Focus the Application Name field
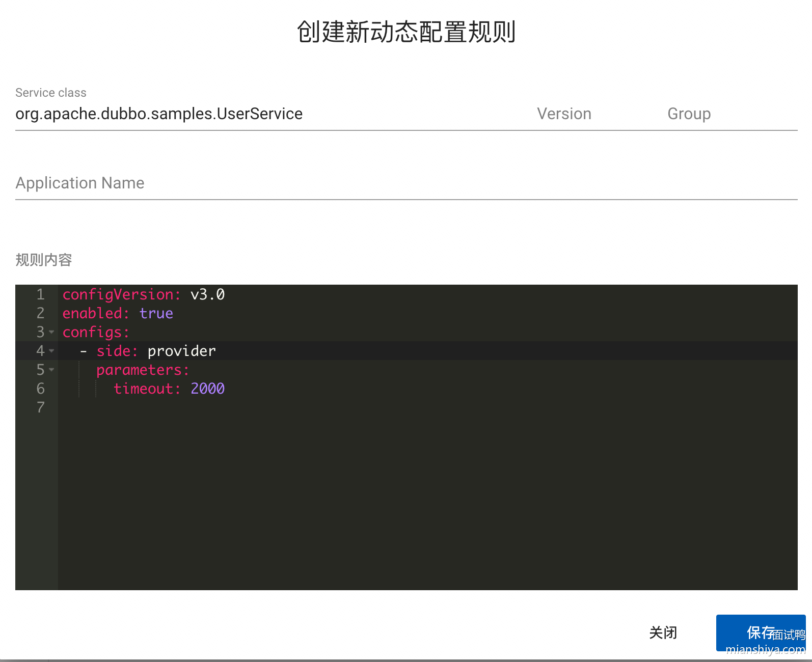Screen dimensions: 812x662 (x=406, y=183)
